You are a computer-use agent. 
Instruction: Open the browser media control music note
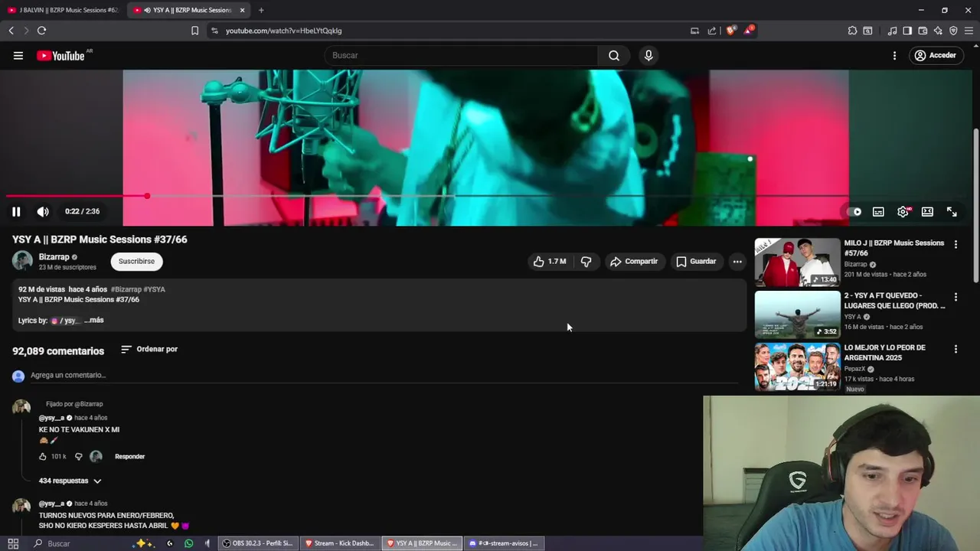pyautogui.click(x=892, y=31)
